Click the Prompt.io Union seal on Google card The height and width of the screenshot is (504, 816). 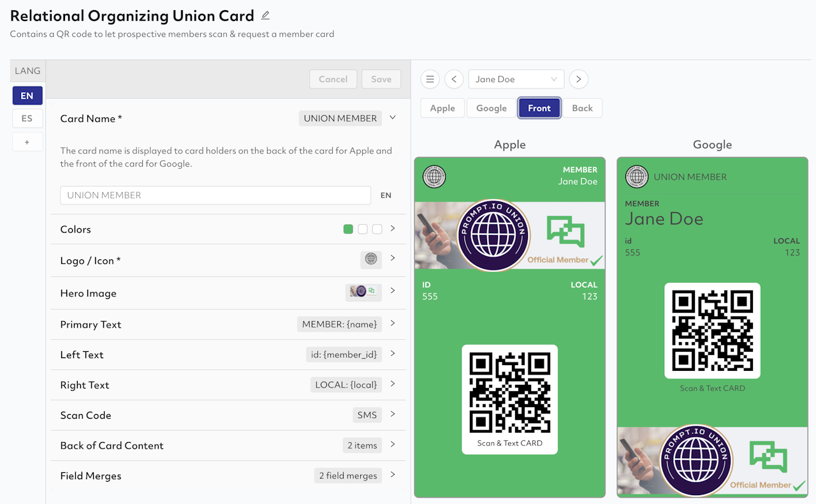(696, 461)
